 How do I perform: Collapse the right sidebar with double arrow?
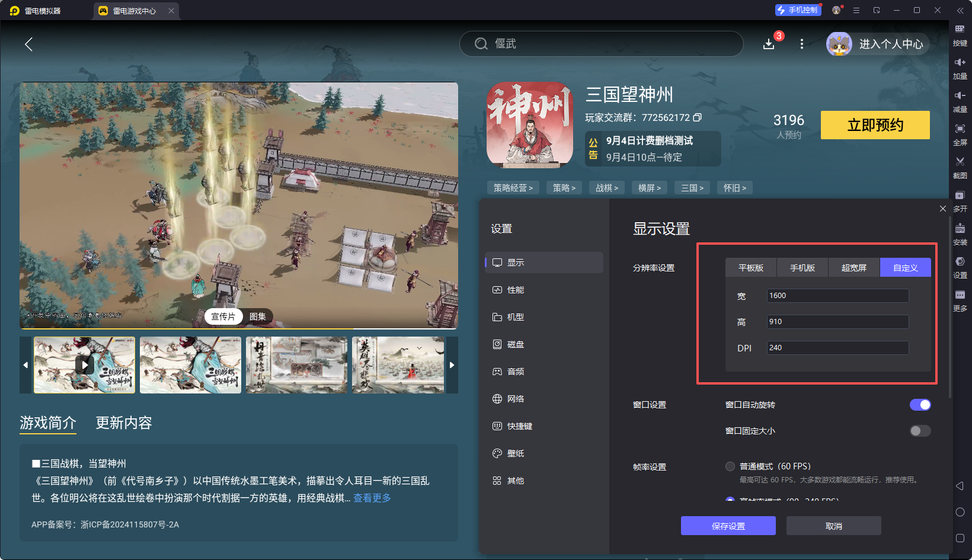pos(960,11)
